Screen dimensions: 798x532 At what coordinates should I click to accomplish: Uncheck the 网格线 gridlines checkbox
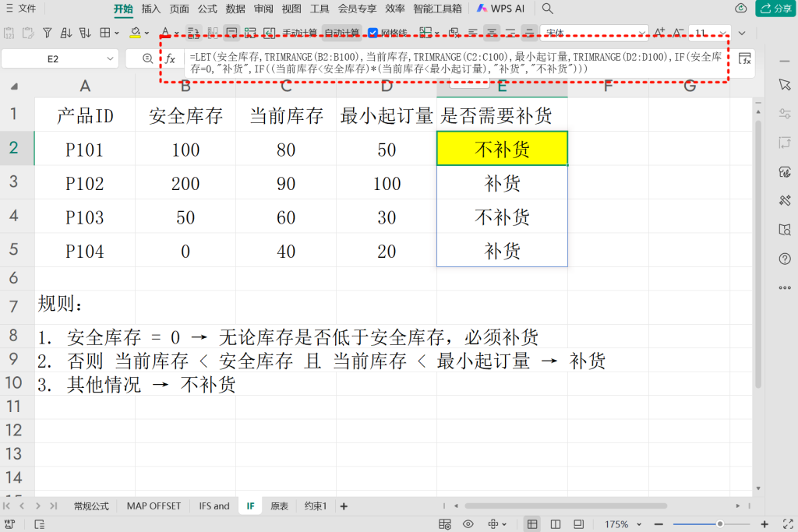point(373,33)
